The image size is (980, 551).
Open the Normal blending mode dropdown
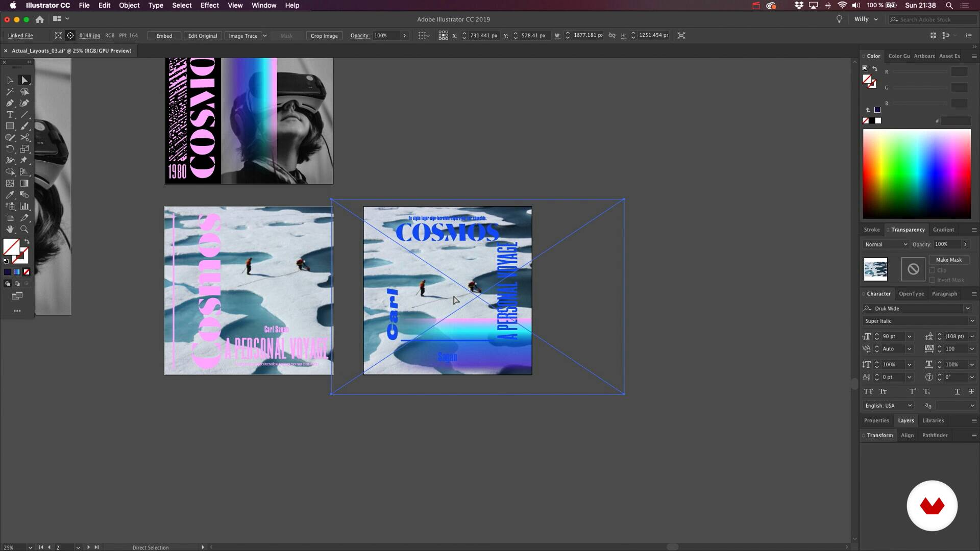[886, 244]
